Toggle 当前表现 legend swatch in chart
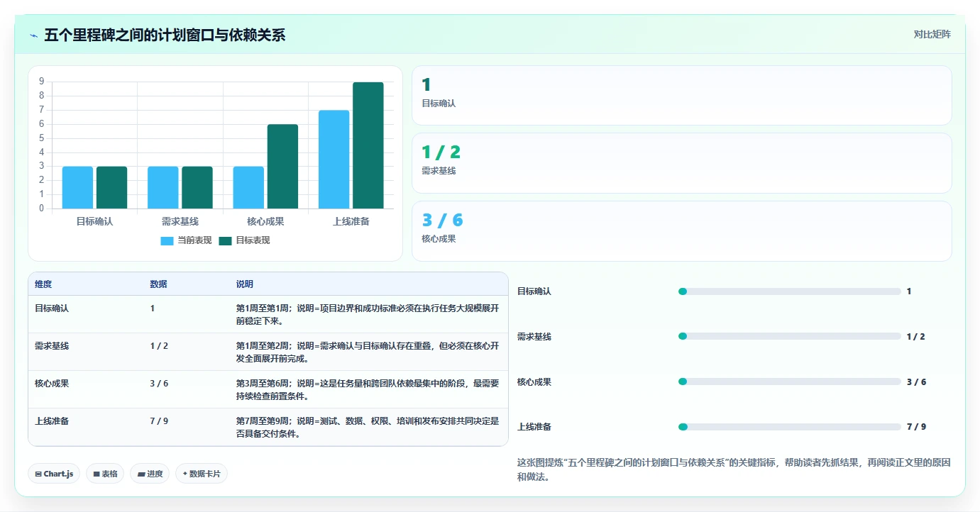980x512 pixels. point(167,240)
